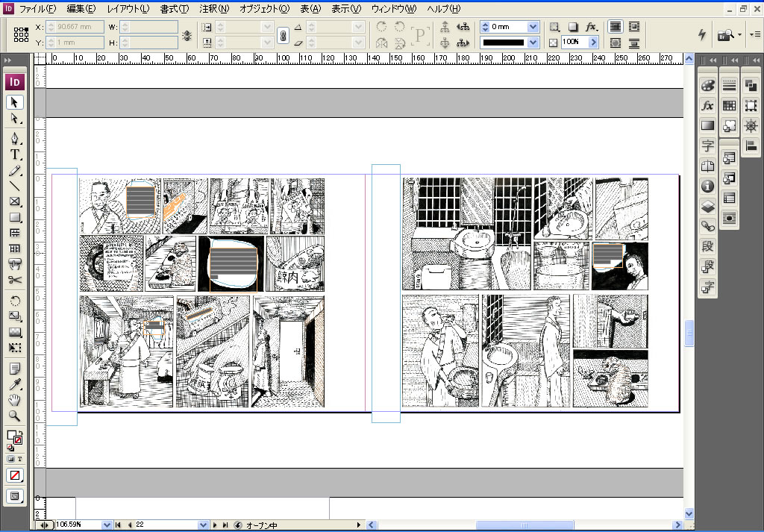
Task: Open the Stroke panel icon
Action: (730, 86)
